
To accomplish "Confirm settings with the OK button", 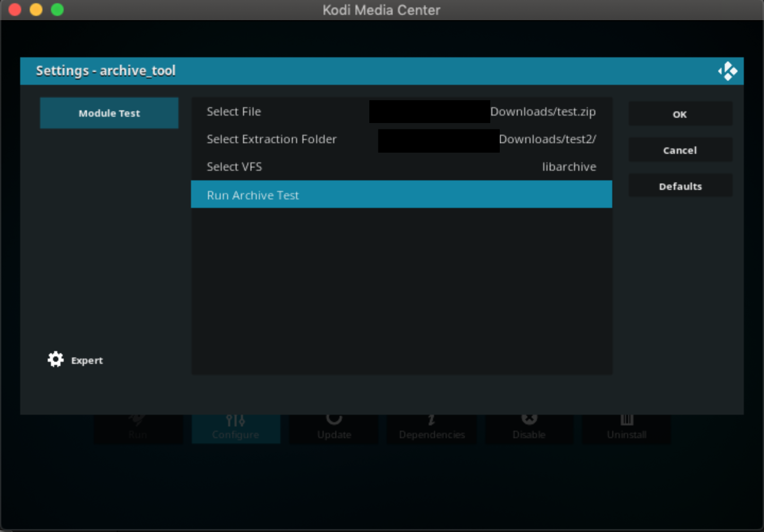I will (680, 114).
